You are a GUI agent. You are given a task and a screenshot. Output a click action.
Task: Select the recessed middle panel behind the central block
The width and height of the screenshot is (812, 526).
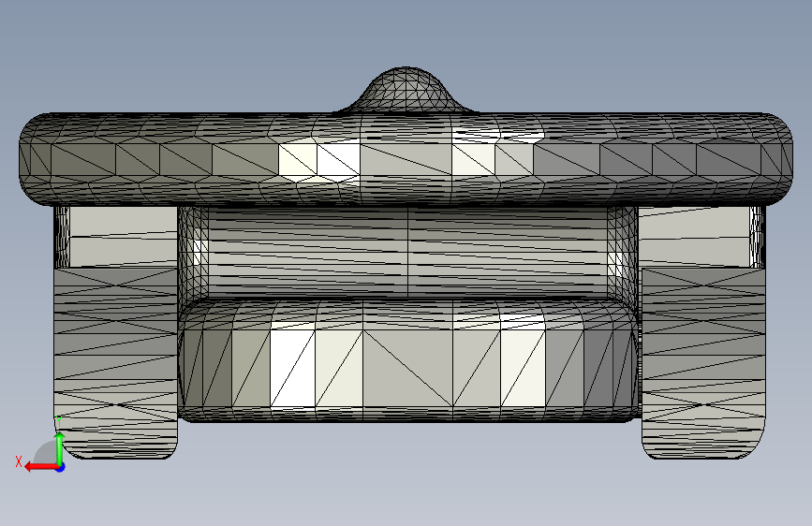click(407, 252)
